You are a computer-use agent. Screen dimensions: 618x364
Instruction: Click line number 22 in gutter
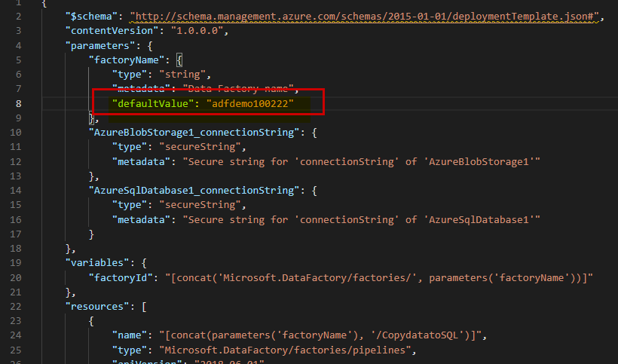click(x=16, y=307)
